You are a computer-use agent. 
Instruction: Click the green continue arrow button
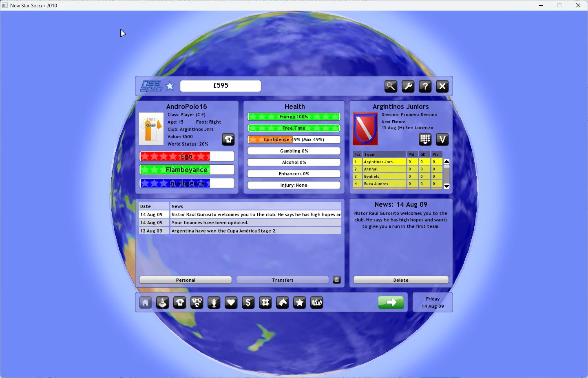391,303
